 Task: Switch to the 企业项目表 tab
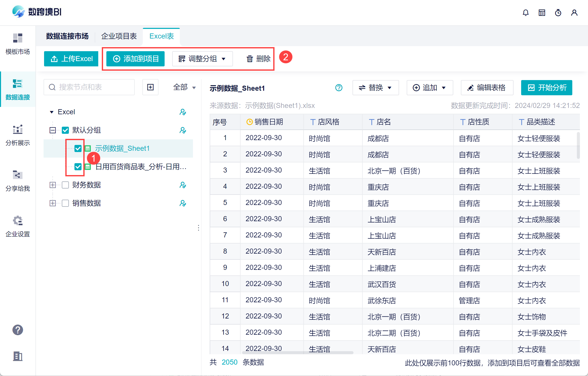(x=119, y=36)
